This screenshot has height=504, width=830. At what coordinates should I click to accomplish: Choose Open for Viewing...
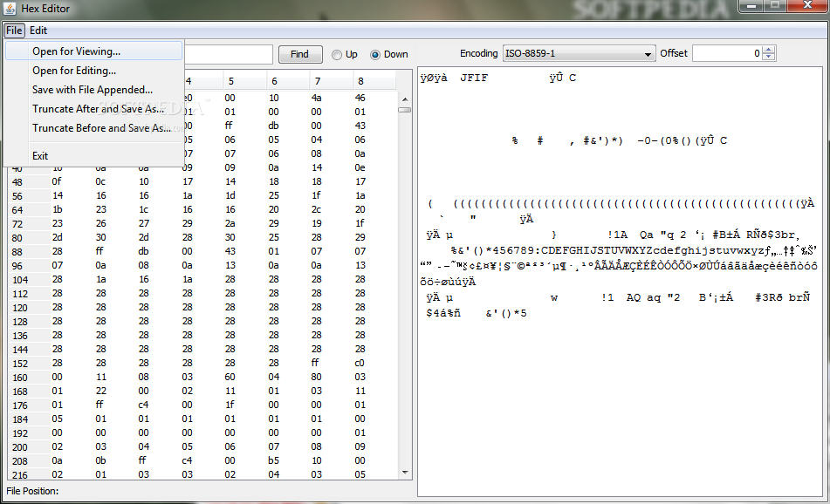[93, 51]
